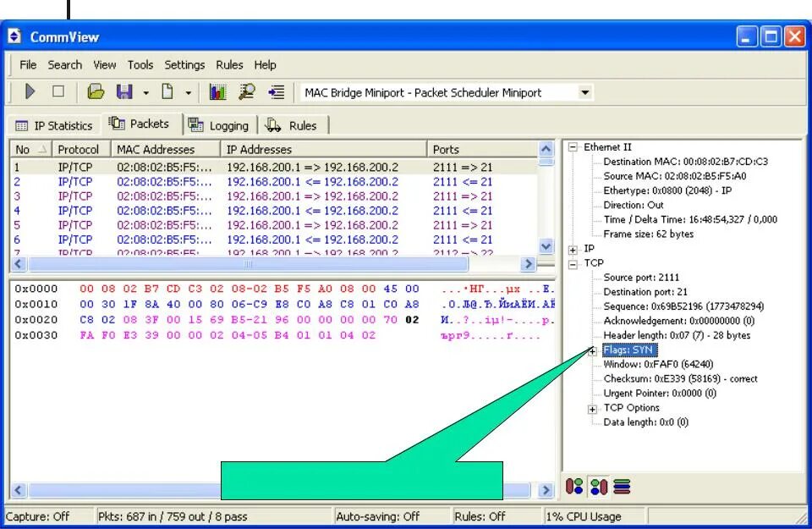This screenshot has height=529, width=812.
Task: Sort by the IP Addresses column header
Action: 324,149
